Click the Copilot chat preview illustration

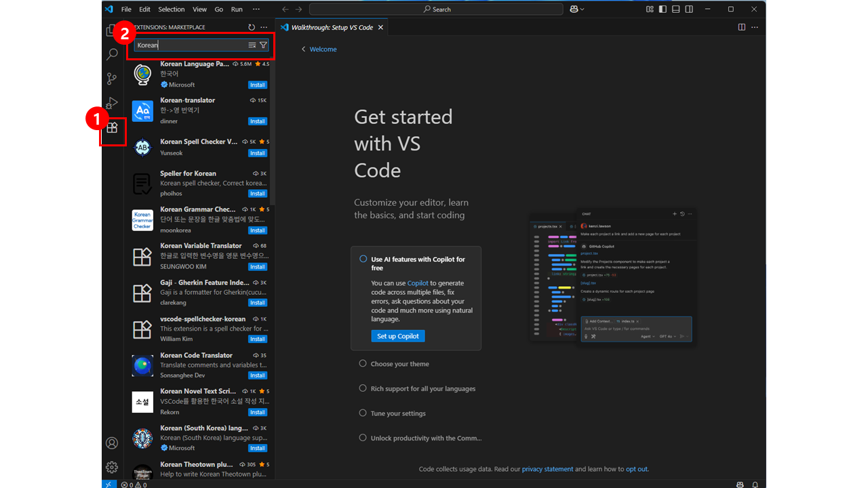click(x=614, y=278)
